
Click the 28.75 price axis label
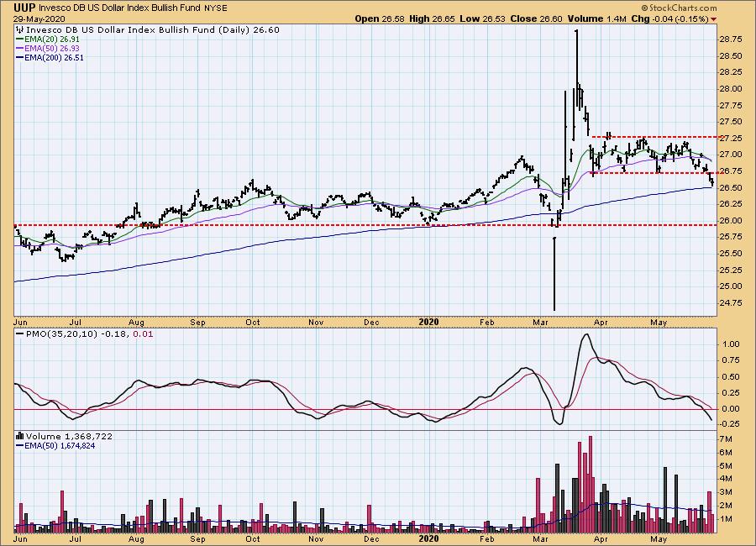[x=731, y=40]
